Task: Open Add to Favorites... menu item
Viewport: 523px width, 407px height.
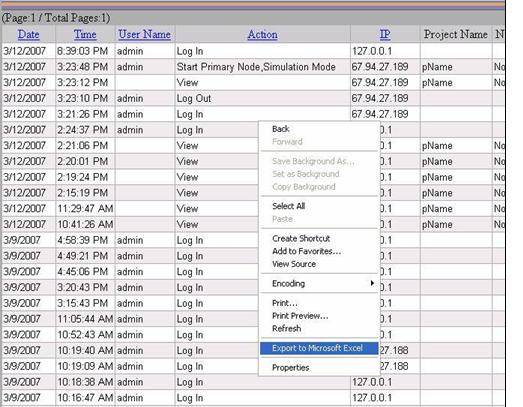Action: [x=307, y=251]
